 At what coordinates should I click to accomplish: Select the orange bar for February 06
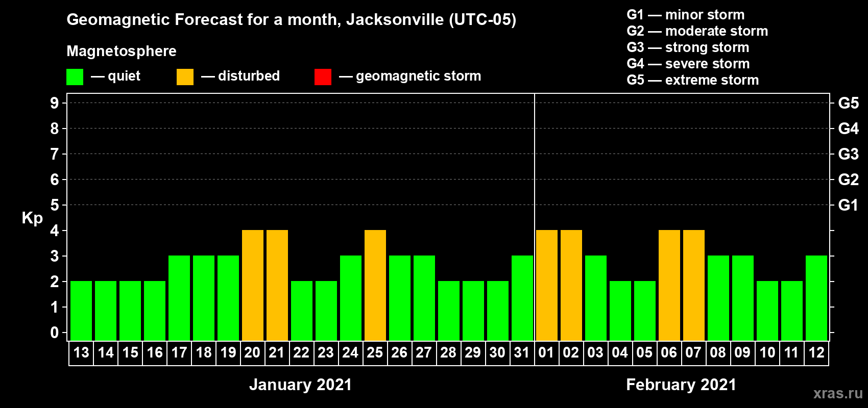(669, 285)
